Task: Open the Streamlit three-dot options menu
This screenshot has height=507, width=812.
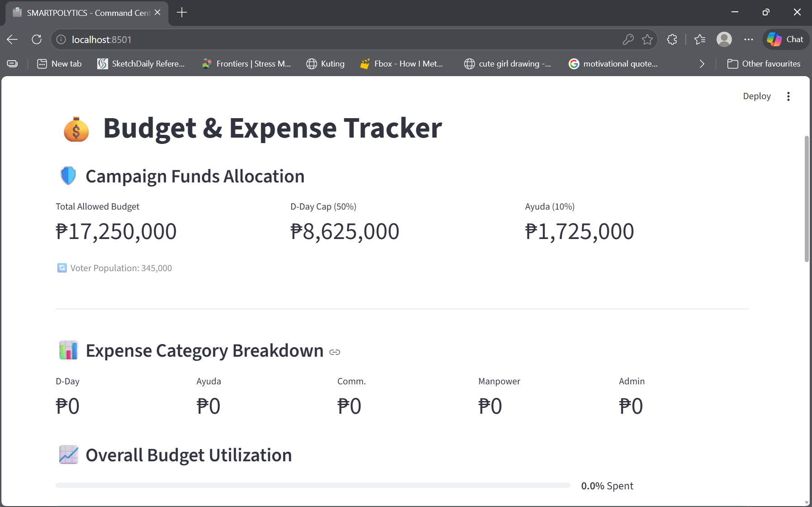Action: (788, 96)
